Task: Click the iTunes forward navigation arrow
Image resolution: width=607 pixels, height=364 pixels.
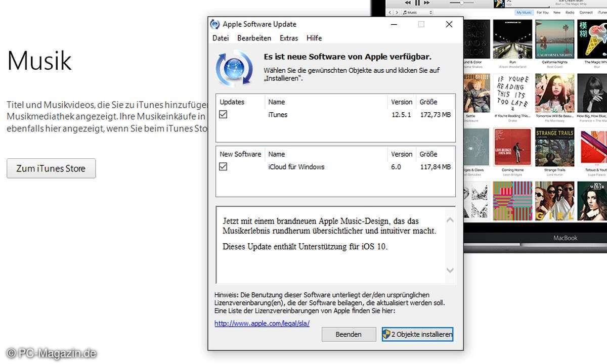Action: pos(397,13)
